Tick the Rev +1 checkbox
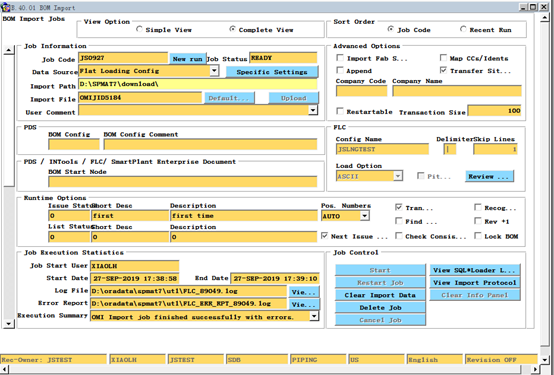Viewport: 554px width, 375px height. click(x=478, y=221)
